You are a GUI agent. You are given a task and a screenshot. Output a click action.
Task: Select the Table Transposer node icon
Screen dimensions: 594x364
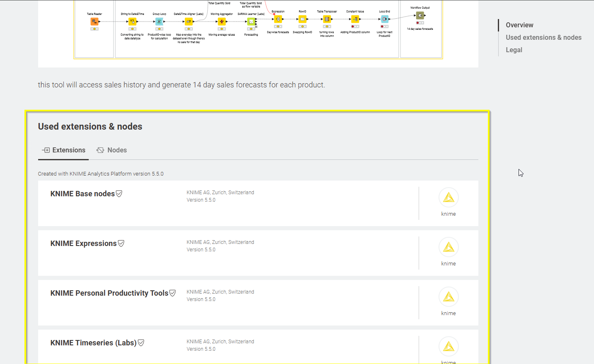coord(327,19)
